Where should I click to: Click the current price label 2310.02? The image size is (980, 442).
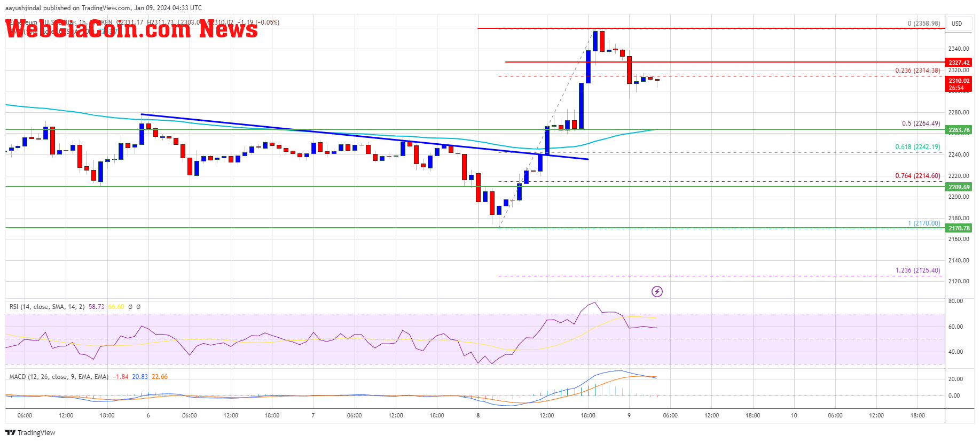pyautogui.click(x=959, y=81)
